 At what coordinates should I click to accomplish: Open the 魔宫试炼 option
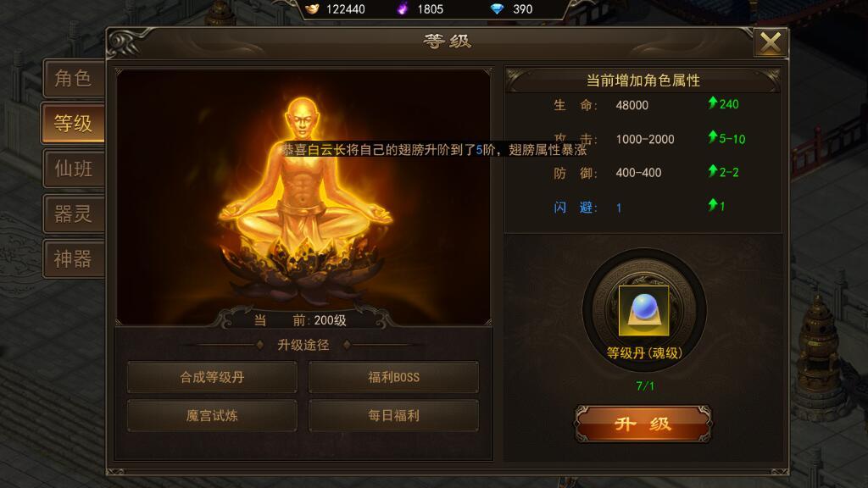(x=212, y=415)
